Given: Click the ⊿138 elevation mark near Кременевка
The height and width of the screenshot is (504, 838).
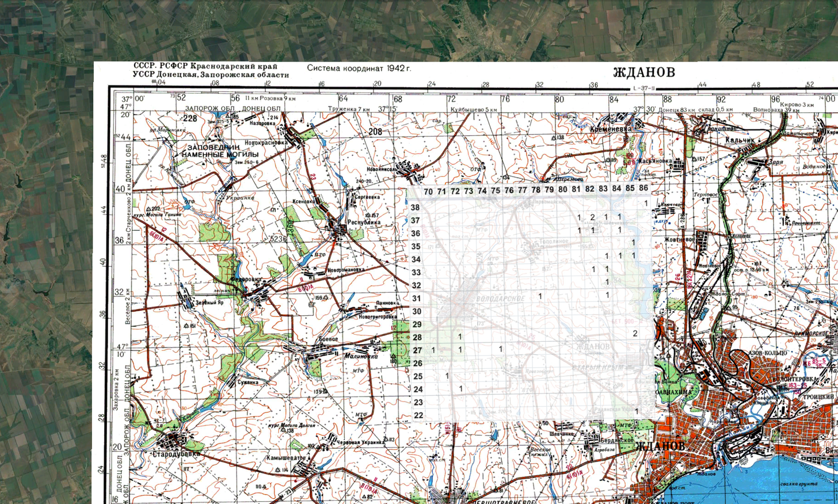Looking at the screenshot, I should (555, 138).
